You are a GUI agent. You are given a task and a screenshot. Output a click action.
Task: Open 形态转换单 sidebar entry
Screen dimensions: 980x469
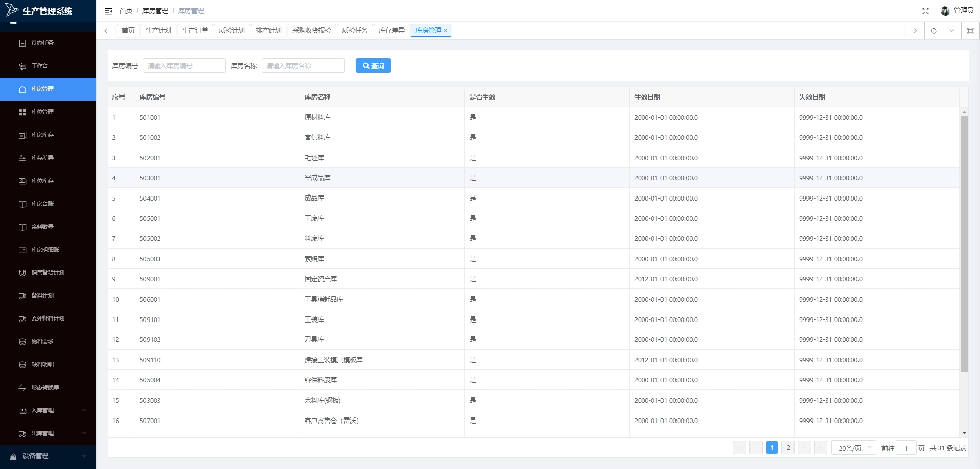[x=48, y=388]
